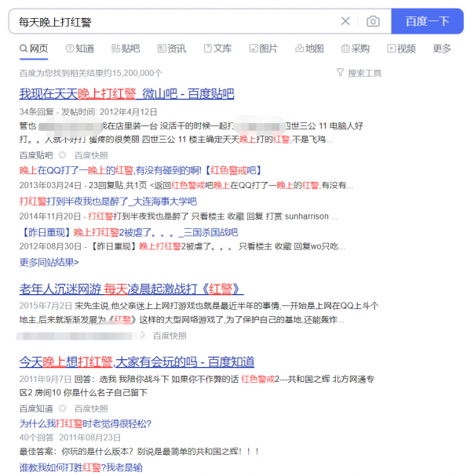Open the 文库 tab
Image resolution: width=471 pixels, height=476 pixels.
(x=217, y=49)
